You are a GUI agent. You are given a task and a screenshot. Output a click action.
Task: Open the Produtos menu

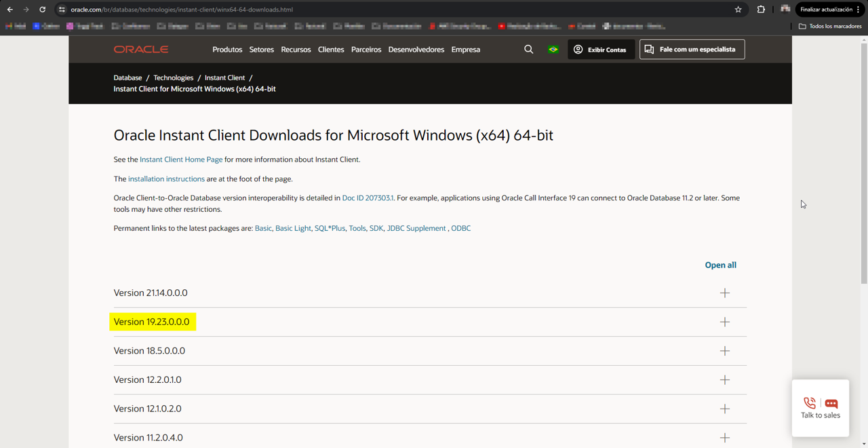click(227, 50)
